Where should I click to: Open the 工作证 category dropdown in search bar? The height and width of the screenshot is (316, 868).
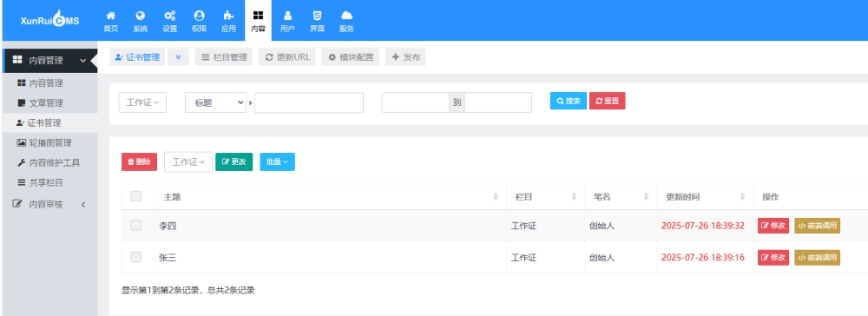(x=142, y=102)
